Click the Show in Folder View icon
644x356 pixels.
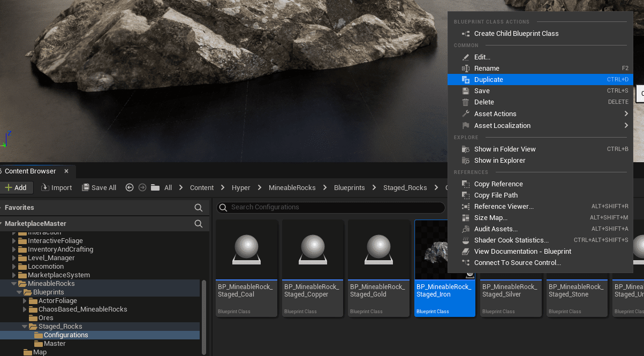click(465, 149)
